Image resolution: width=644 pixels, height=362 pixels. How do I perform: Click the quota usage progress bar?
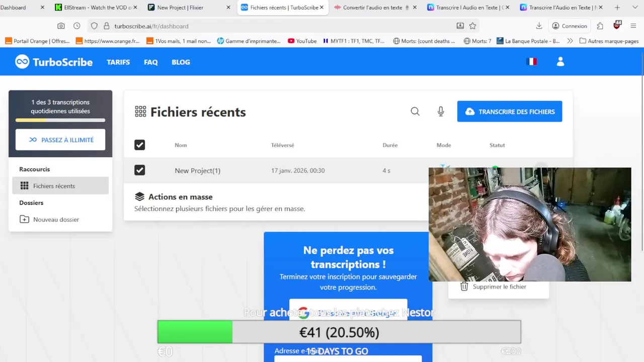60,120
